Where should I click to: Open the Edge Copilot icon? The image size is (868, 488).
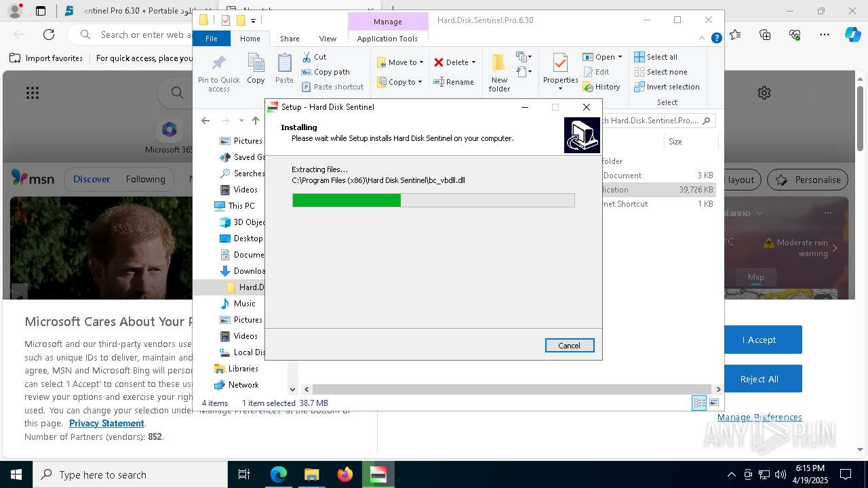tap(852, 34)
